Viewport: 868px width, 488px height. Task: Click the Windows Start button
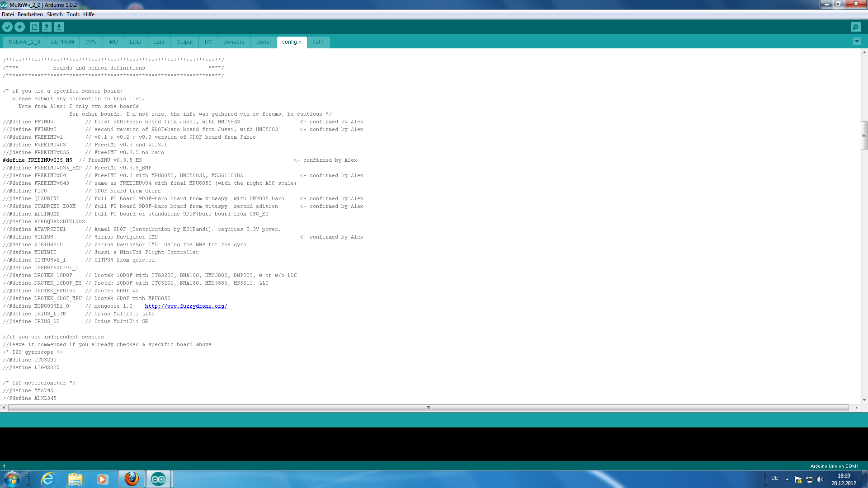12,479
